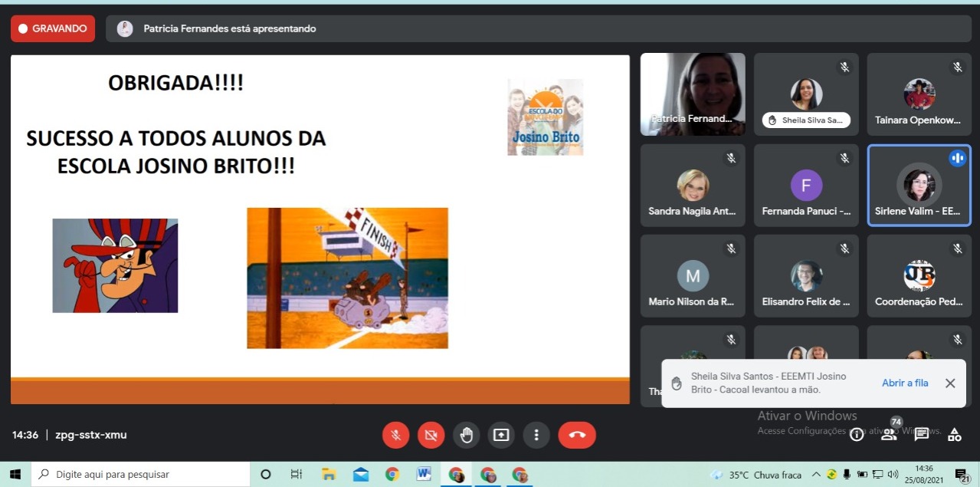This screenshot has height=487, width=980.
Task: Expand hidden system tray icons chevron
Action: click(816, 474)
